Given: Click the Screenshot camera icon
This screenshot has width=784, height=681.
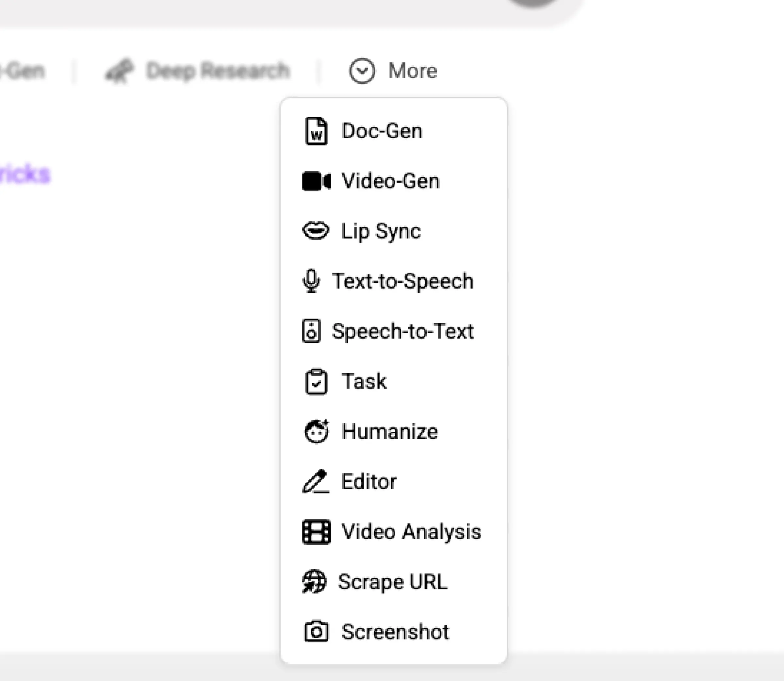Looking at the screenshot, I should click(316, 632).
